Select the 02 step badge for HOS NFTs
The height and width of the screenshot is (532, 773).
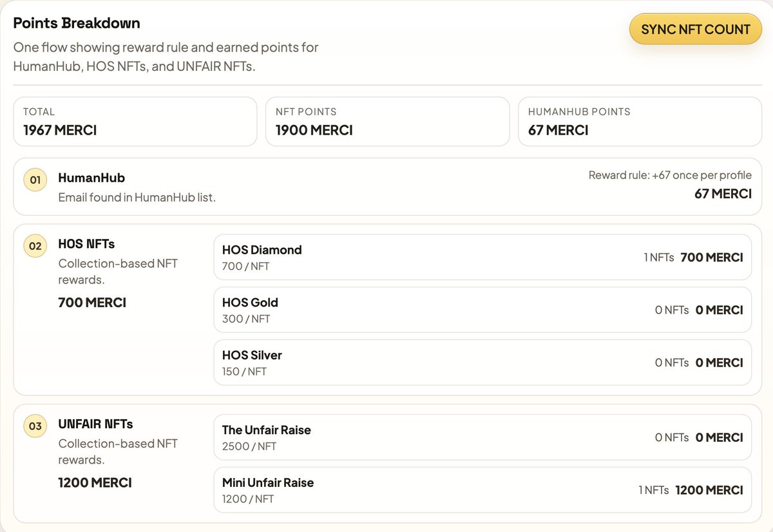click(35, 245)
